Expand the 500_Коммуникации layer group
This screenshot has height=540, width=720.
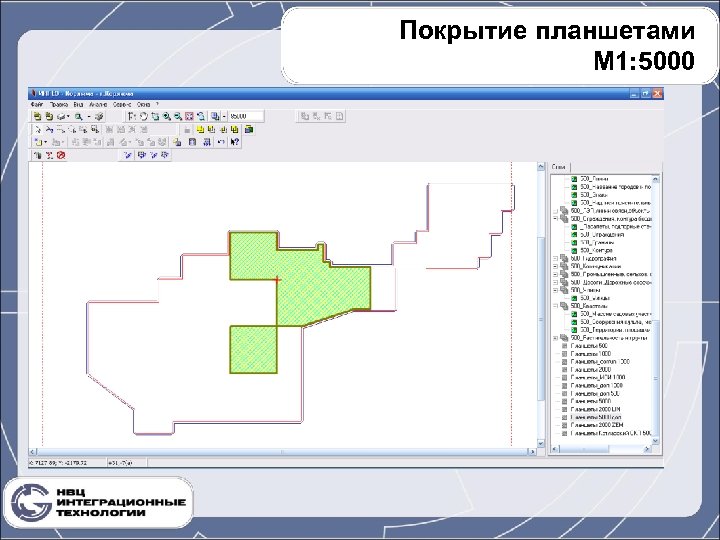click(555, 266)
